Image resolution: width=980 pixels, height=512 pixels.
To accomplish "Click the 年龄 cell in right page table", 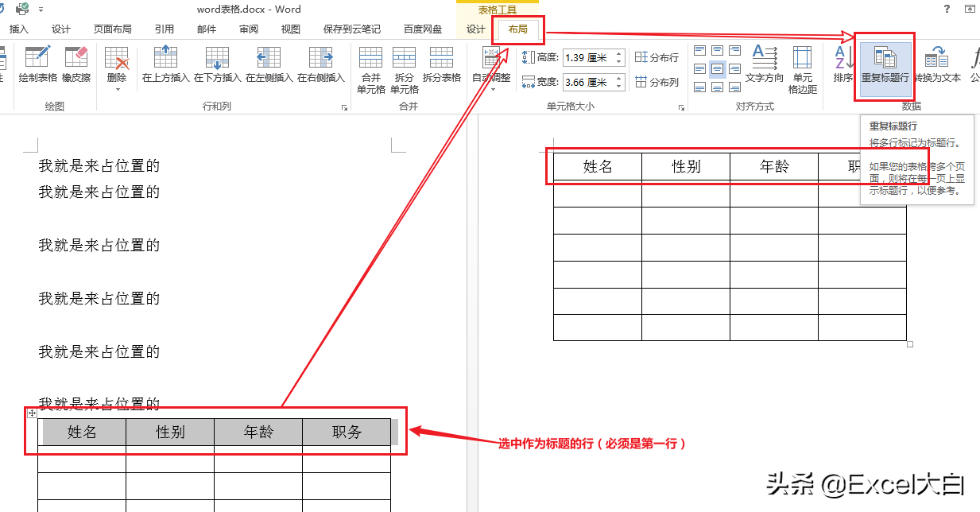I will (x=774, y=166).
